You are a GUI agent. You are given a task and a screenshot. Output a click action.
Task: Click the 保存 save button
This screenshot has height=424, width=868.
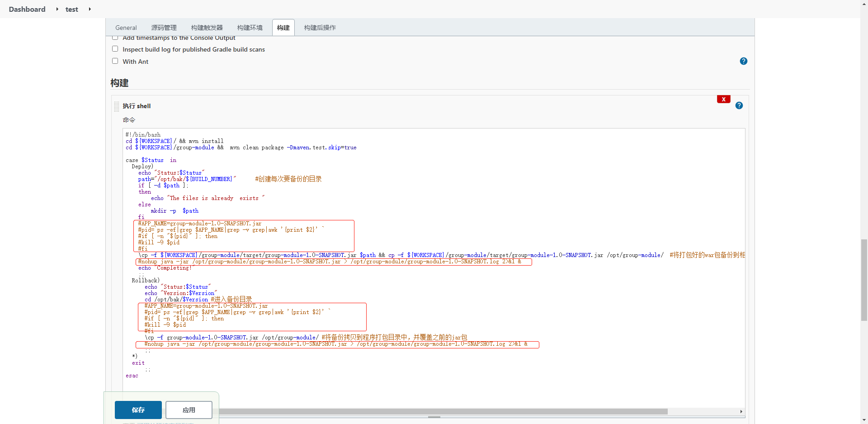point(138,410)
